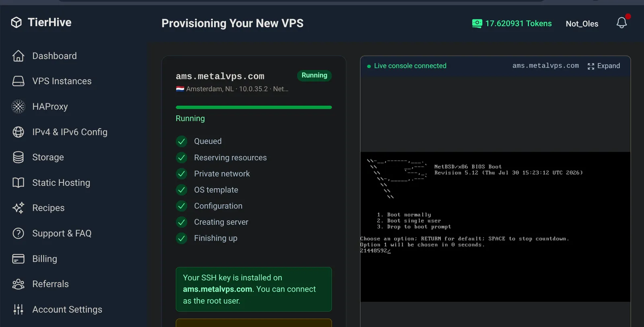Click the Account Settings sliders icon
The image size is (644, 327).
coord(18,309)
